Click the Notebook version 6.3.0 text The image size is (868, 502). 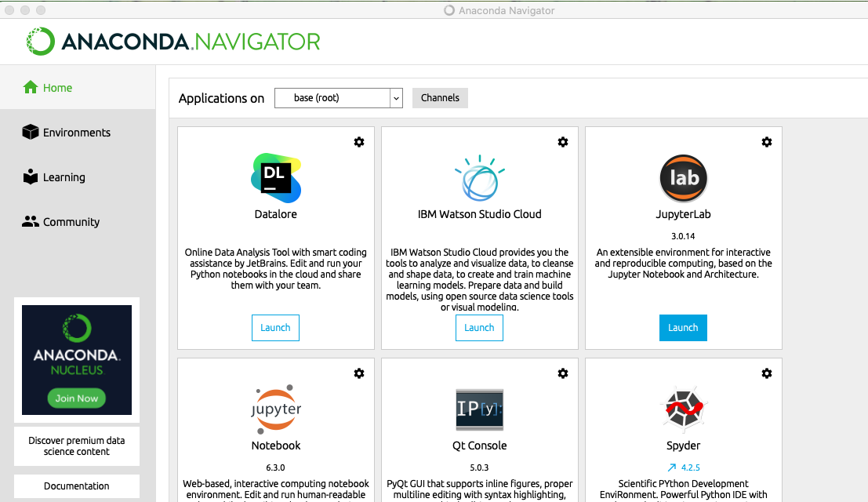pos(275,467)
